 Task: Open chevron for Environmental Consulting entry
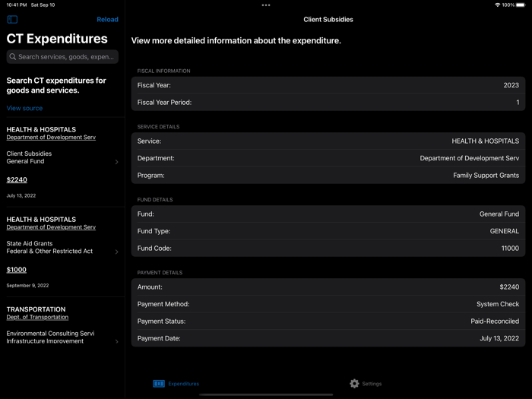click(x=116, y=341)
